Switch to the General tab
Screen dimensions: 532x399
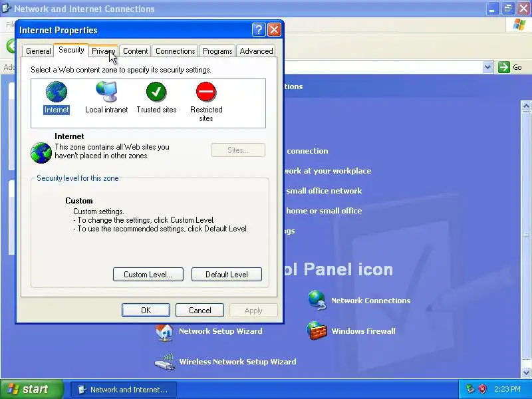[38, 51]
